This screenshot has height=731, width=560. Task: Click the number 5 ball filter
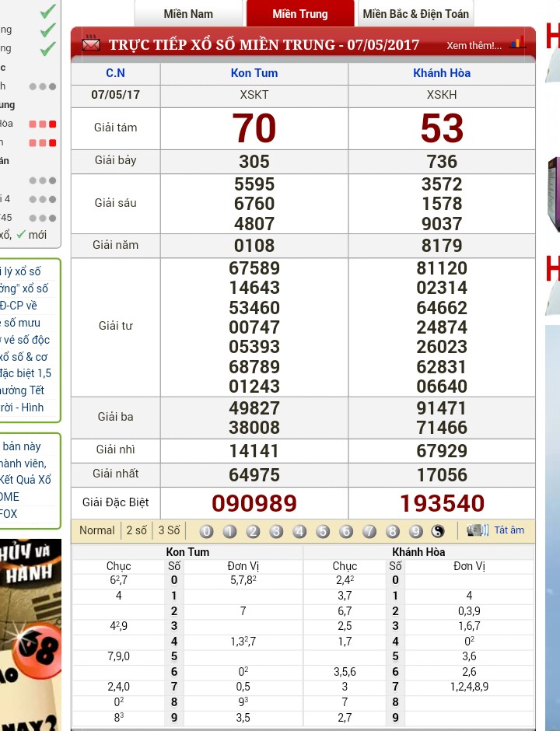click(323, 531)
